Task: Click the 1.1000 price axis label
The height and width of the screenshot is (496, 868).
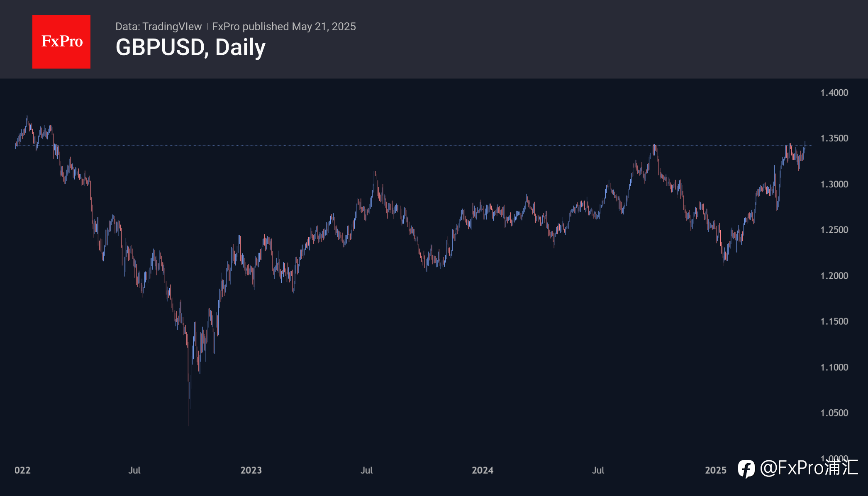Action: 834,367
